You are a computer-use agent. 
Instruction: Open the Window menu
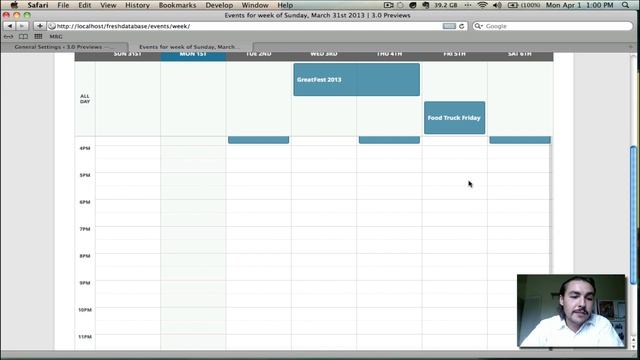(255, 5)
